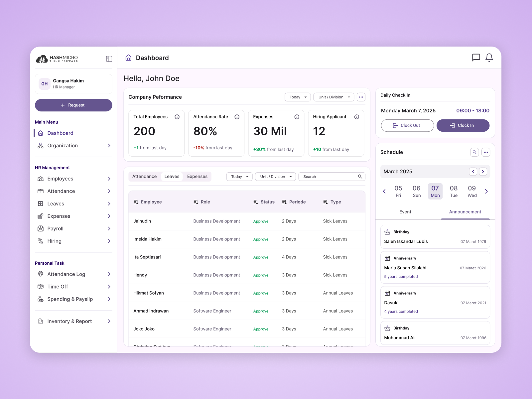Open the more options menu on Company Performance
The width and height of the screenshot is (532, 399).
click(361, 97)
